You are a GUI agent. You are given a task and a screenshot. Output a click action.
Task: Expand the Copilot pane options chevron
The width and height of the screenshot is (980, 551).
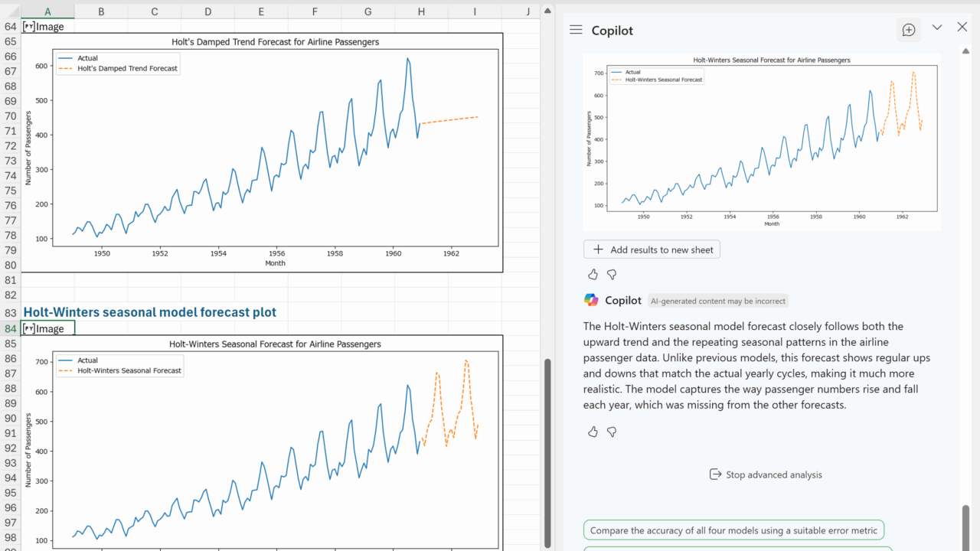937,28
